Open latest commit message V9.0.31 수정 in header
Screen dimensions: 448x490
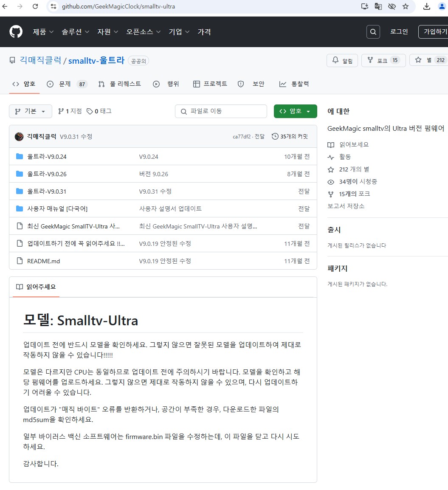(76, 137)
